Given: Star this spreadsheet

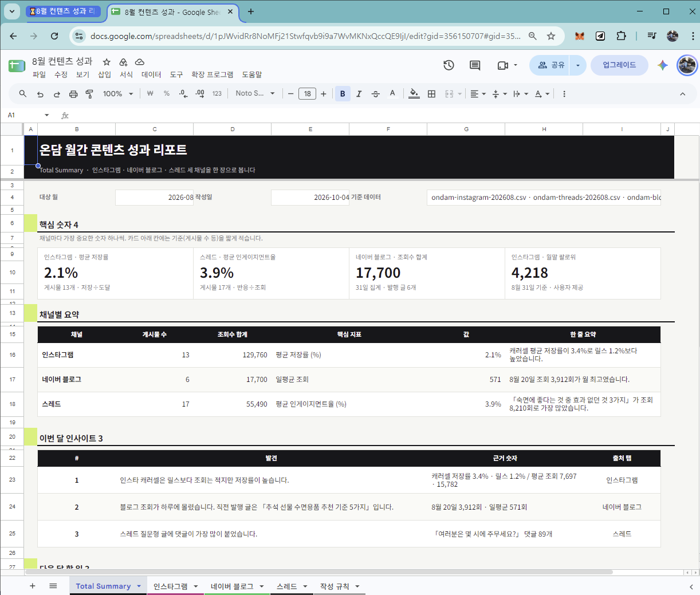Looking at the screenshot, I should pos(107,62).
